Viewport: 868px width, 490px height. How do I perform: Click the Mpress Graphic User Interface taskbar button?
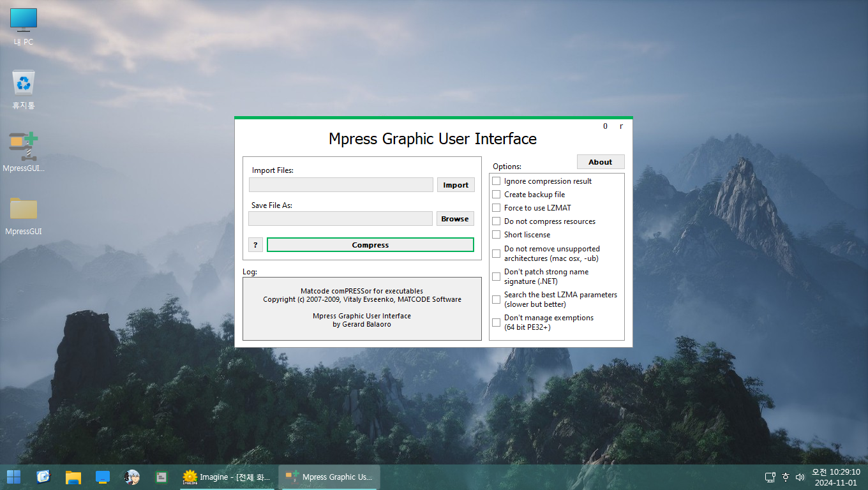click(330, 477)
